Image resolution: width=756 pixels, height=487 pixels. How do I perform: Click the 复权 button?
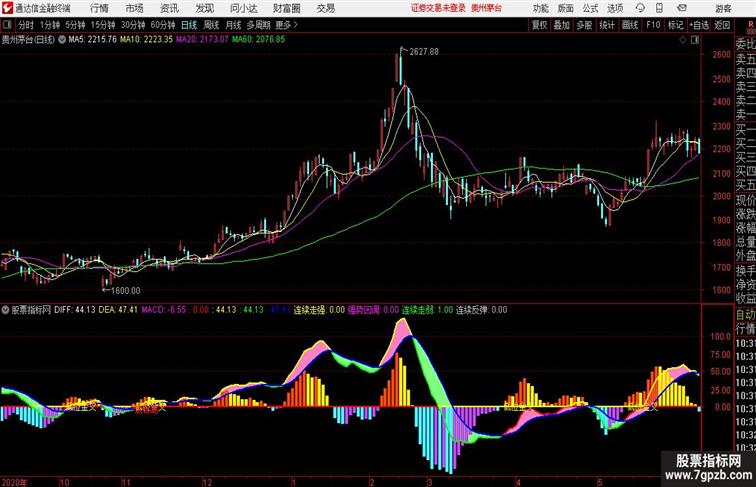(539, 25)
